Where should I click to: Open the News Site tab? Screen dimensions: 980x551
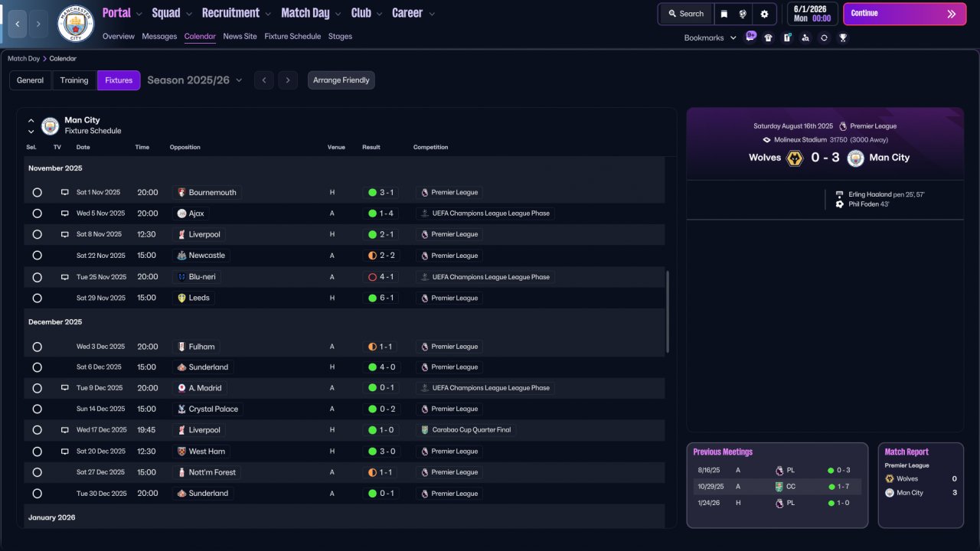pyautogui.click(x=240, y=36)
